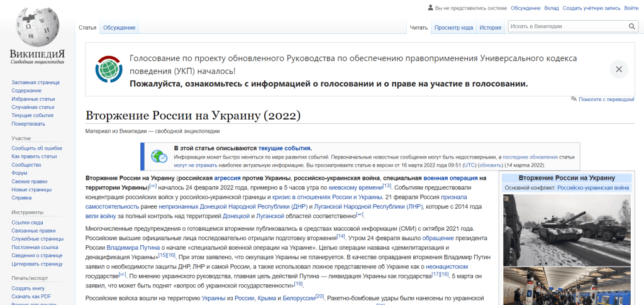Open the 'История' tab
The image size is (644, 305).
(490, 28)
